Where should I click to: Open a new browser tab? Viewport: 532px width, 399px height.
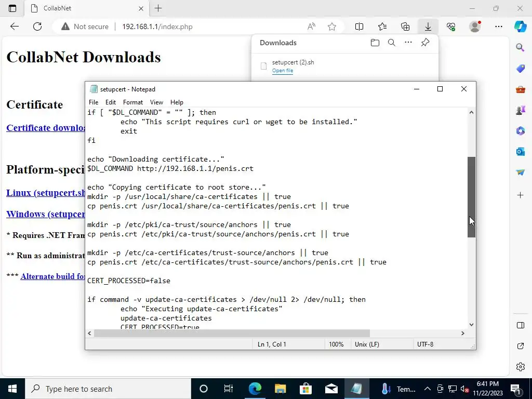point(158,8)
